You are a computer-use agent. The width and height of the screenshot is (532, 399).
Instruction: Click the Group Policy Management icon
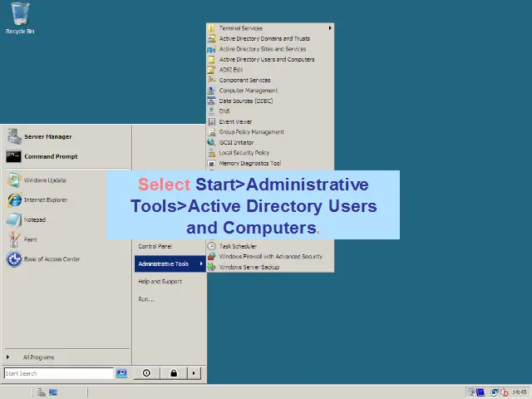point(211,132)
